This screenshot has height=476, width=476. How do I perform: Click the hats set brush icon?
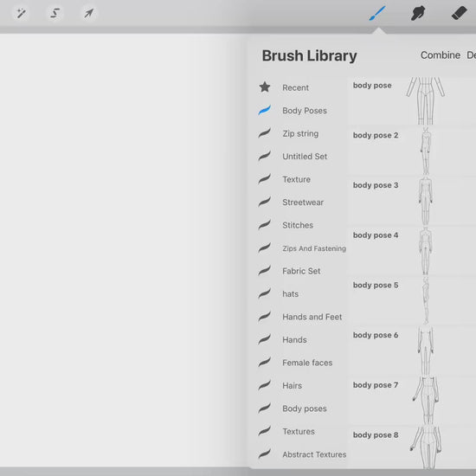pos(265,293)
